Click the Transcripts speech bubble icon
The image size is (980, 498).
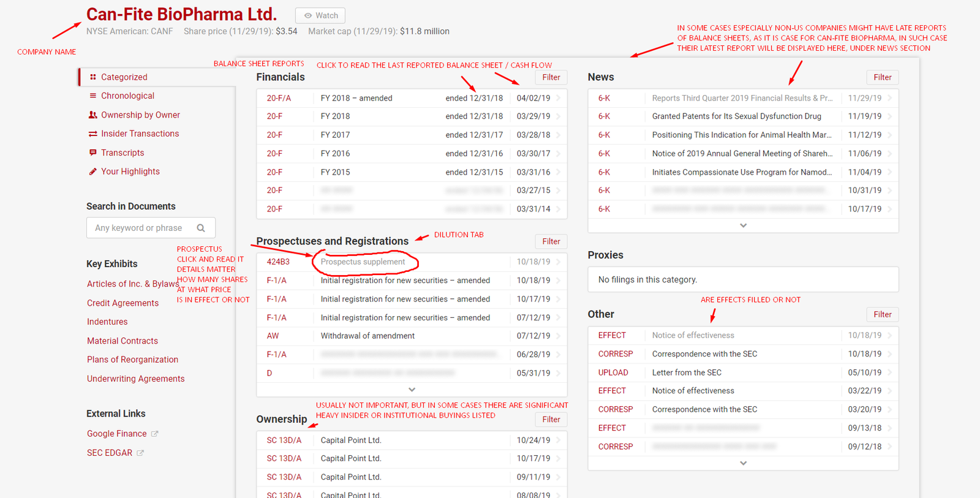pyautogui.click(x=93, y=153)
